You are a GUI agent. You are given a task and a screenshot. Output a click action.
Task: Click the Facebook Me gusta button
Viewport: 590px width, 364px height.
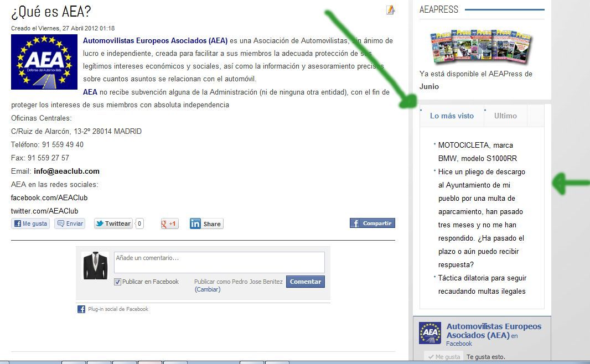coord(30,223)
